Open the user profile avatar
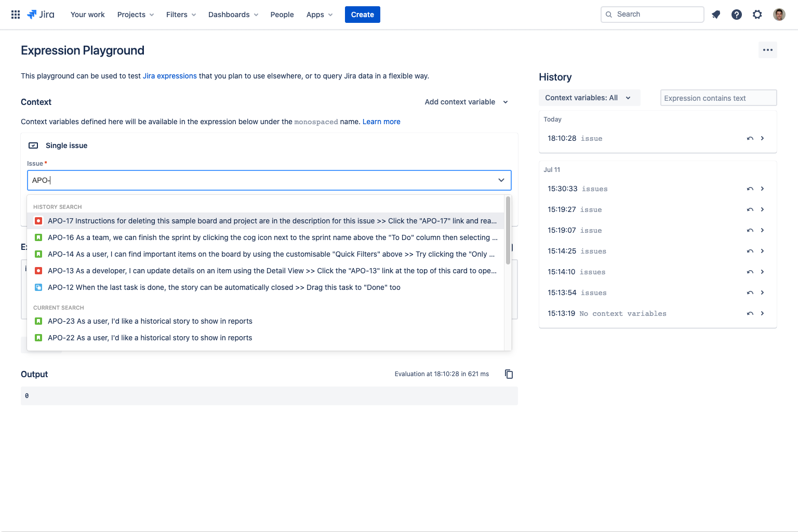The height and width of the screenshot is (532, 798). tap(779, 15)
